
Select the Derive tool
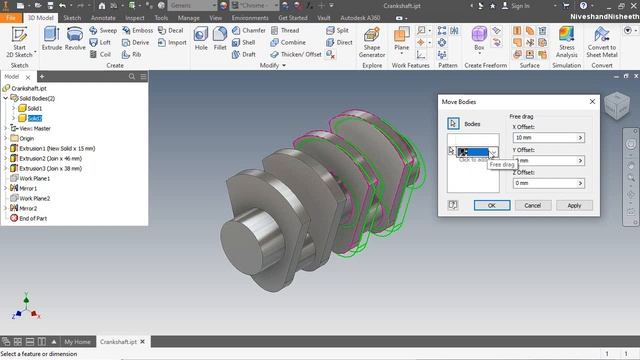click(x=136, y=42)
